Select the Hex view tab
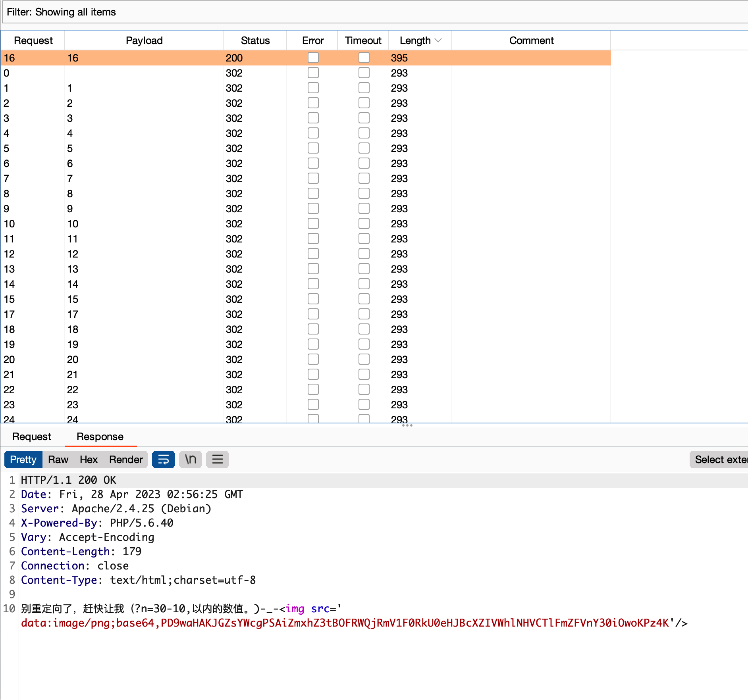The height and width of the screenshot is (700, 748). (89, 460)
